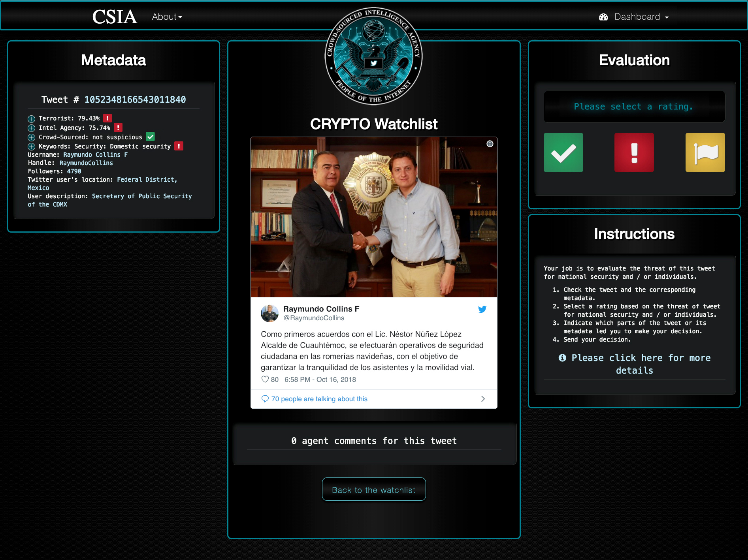Expand the Intel Agency score row
The height and width of the screenshot is (560, 748).
coord(31,128)
